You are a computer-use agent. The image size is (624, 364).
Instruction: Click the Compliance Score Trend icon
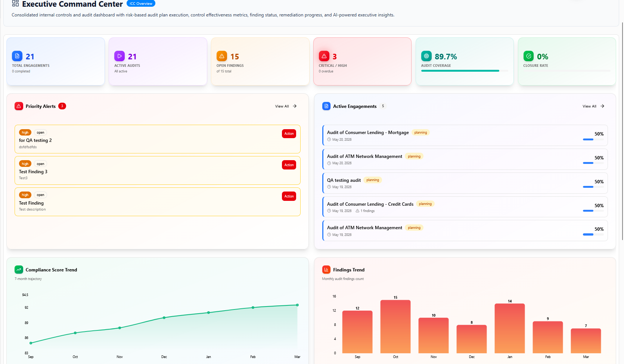tap(19, 270)
